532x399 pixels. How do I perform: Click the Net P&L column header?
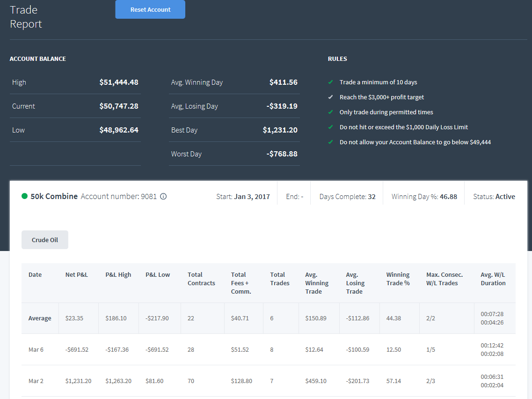[77, 275]
